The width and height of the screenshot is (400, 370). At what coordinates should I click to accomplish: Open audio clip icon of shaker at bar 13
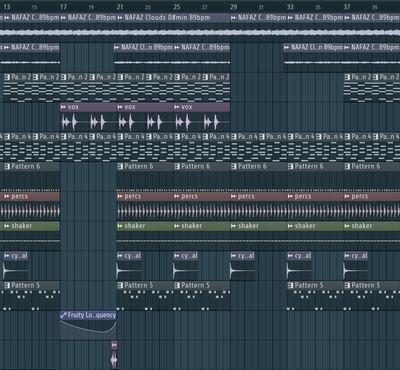(7, 226)
